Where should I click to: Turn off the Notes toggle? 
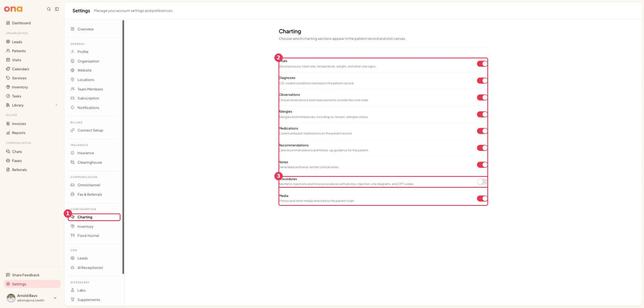[x=482, y=165]
